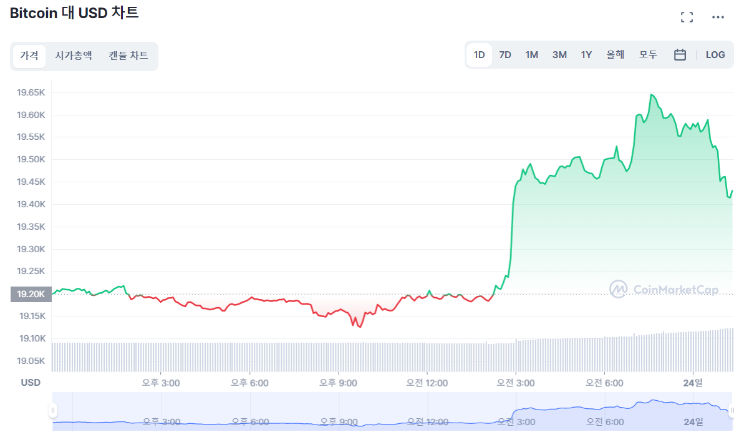Viewport: 739px width, 437px height.
Task: Click the CoinMarketCap watermark logo
Action: [x=664, y=289]
